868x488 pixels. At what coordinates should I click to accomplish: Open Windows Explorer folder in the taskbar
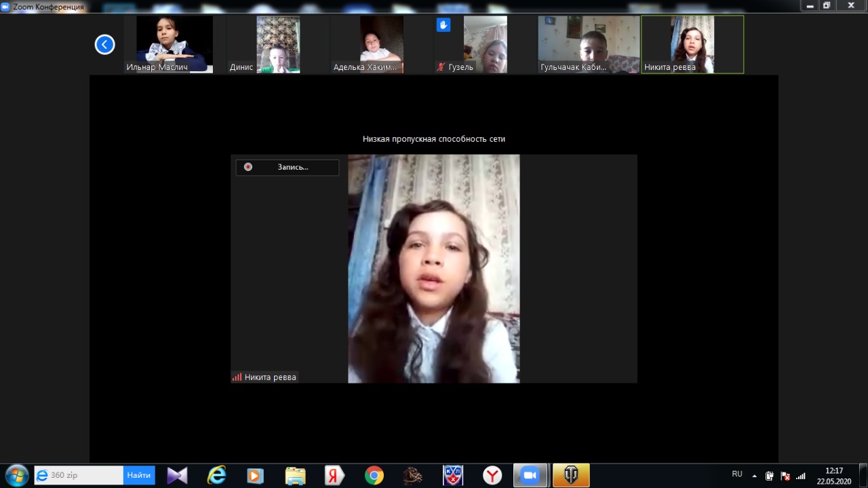(x=295, y=475)
